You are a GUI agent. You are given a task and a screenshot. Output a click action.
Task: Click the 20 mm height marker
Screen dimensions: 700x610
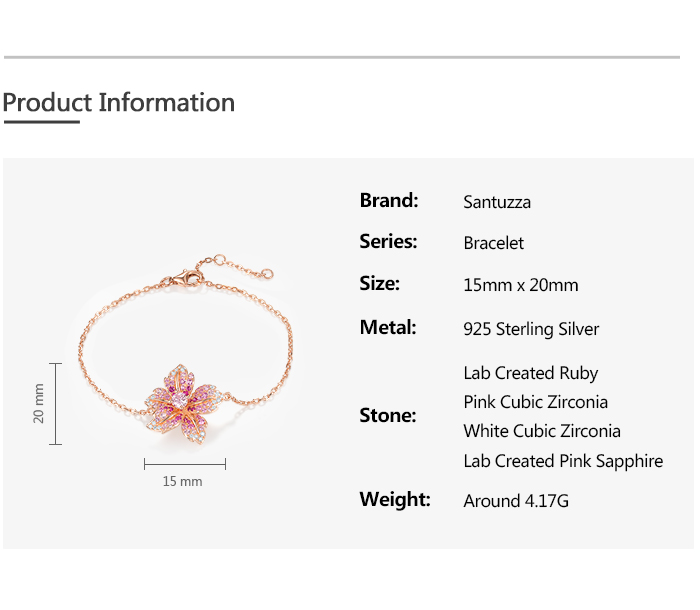click(40, 403)
